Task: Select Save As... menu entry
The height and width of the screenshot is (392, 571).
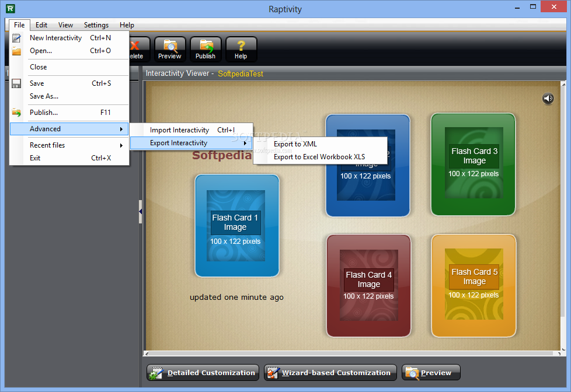Action: tap(69, 96)
